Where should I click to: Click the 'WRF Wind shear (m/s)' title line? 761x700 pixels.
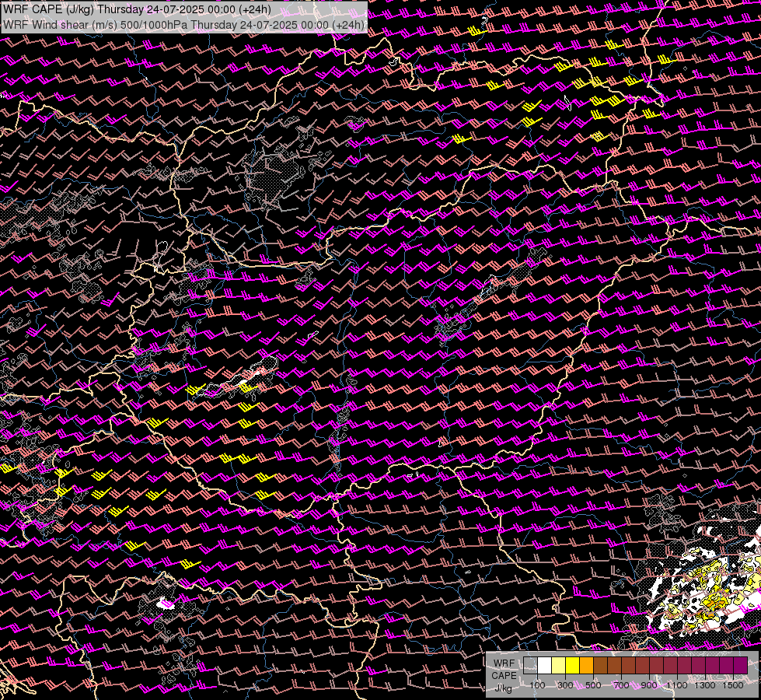183,25
